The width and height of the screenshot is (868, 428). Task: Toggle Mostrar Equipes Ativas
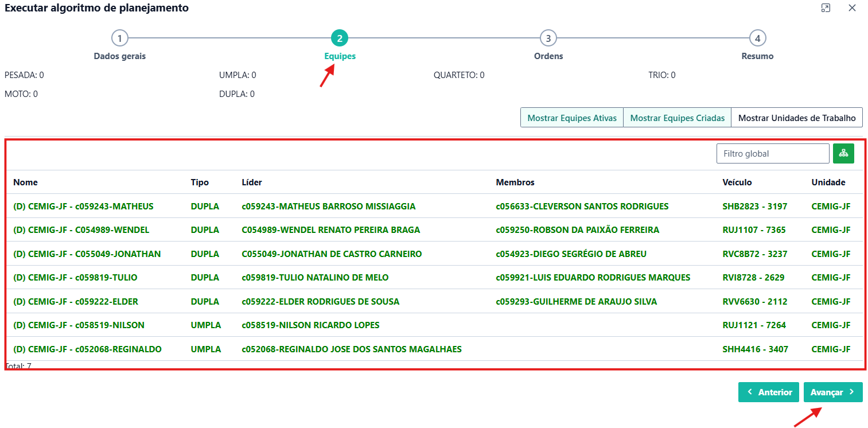[x=571, y=118]
